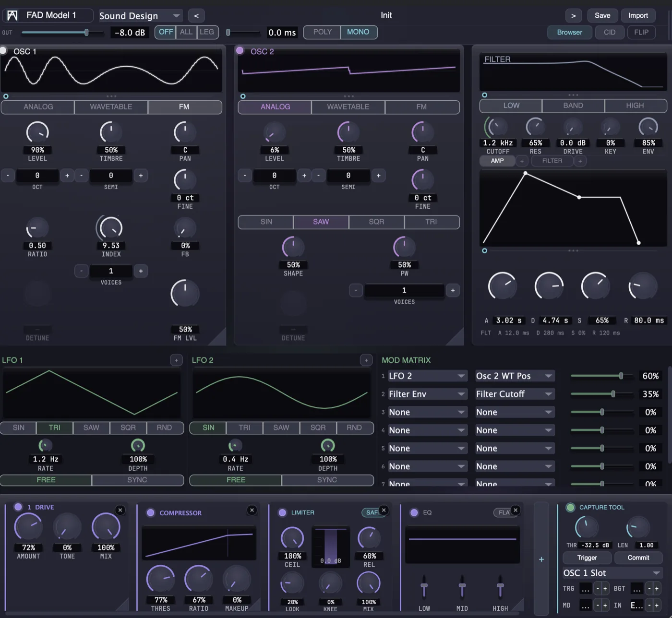Toggle EQ effect power

[x=414, y=512]
